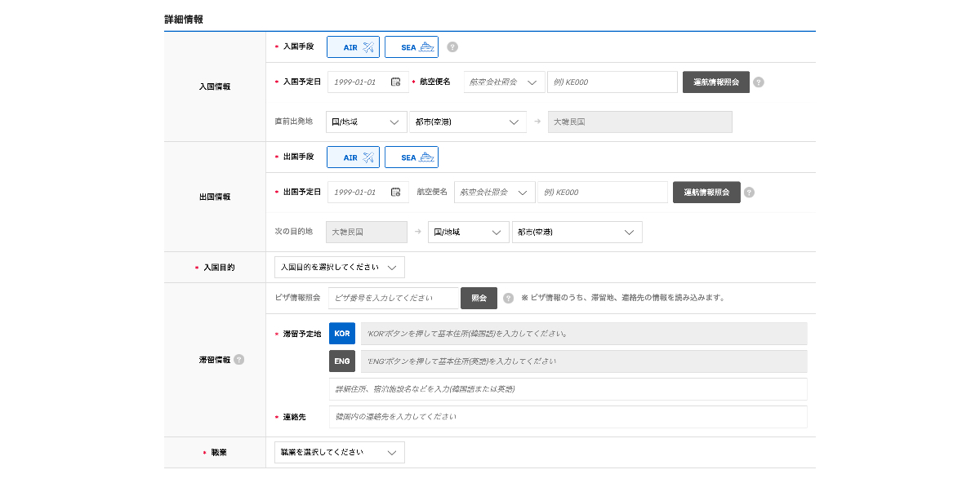Click help icon next to visa 照会 button

coord(508,299)
